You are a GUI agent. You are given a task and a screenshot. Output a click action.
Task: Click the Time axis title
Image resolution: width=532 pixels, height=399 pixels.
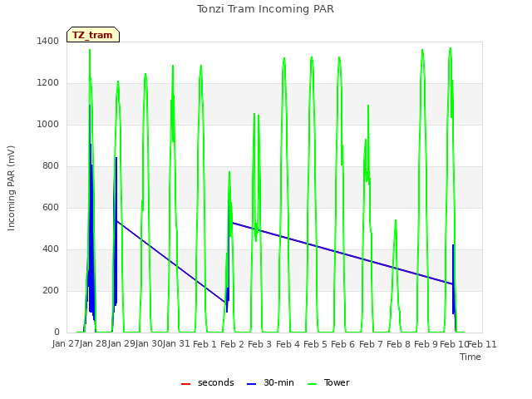click(x=470, y=357)
